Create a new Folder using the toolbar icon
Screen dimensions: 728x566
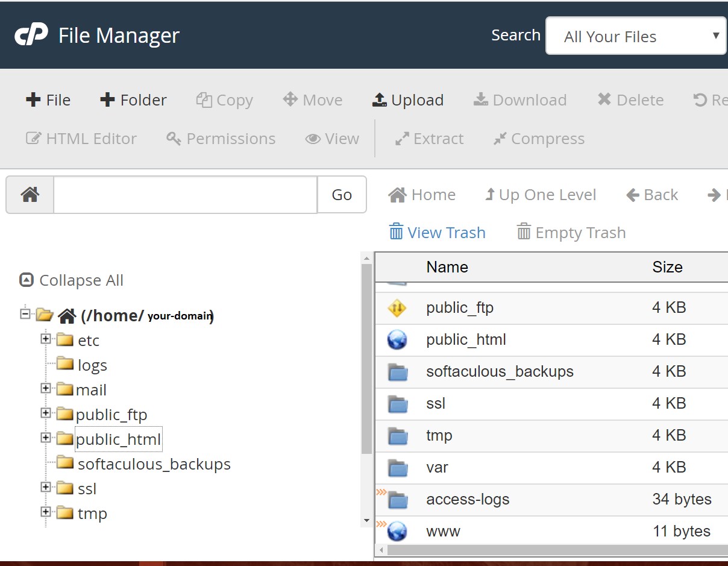pos(133,99)
